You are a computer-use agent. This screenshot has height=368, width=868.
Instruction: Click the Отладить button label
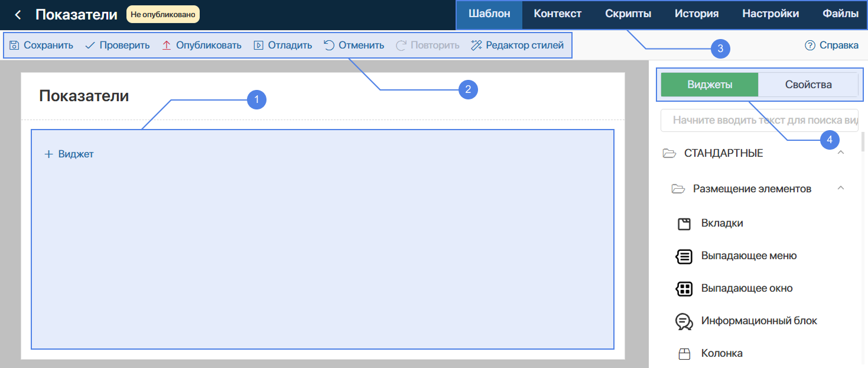click(290, 45)
